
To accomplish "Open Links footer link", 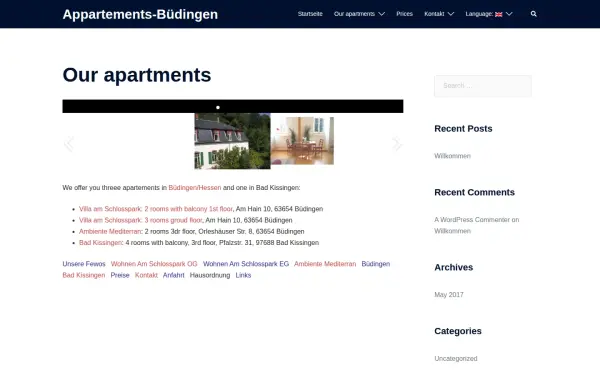I will (x=243, y=275).
